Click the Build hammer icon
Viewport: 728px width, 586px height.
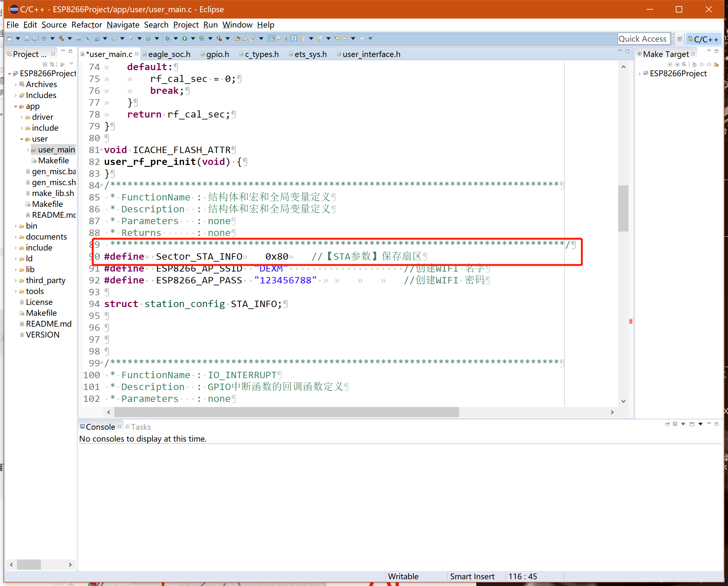pos(61,38)
